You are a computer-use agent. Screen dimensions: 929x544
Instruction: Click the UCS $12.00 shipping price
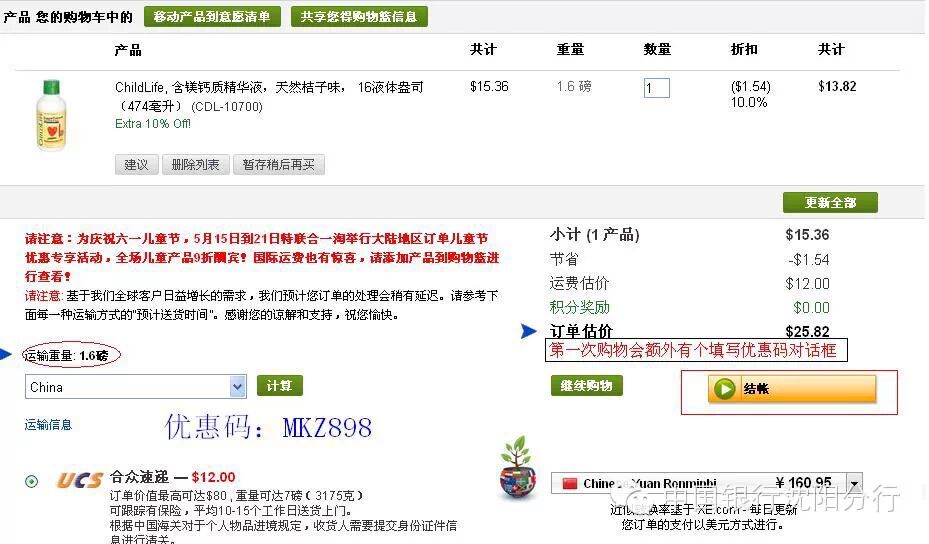(x=213, y=477)
